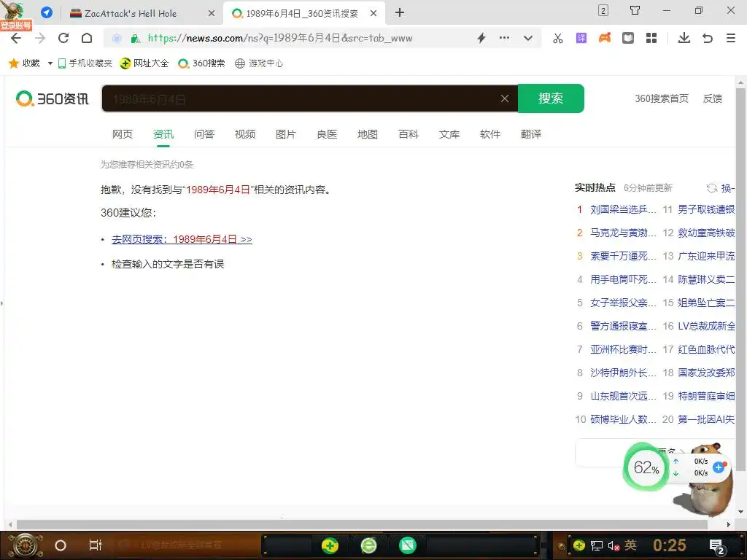Open hot topic 2 马克龙与黄渤
This screenshot has width=747, height=560.
(623, 233)
